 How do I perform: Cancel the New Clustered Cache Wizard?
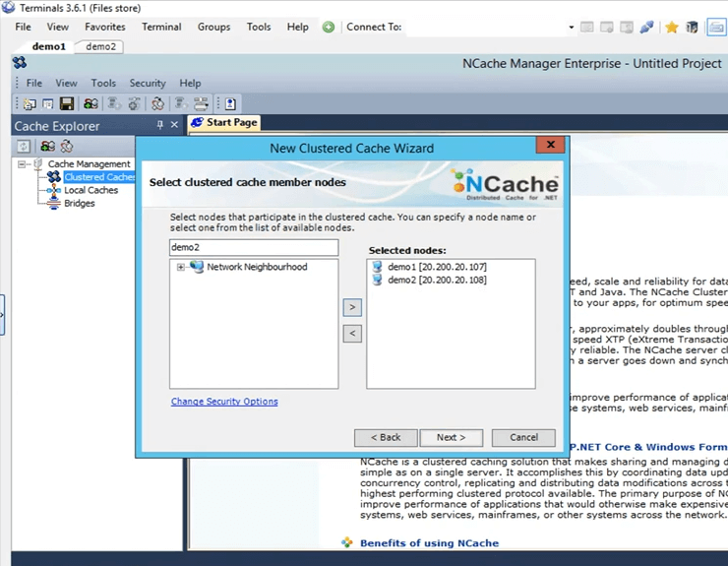523,437
